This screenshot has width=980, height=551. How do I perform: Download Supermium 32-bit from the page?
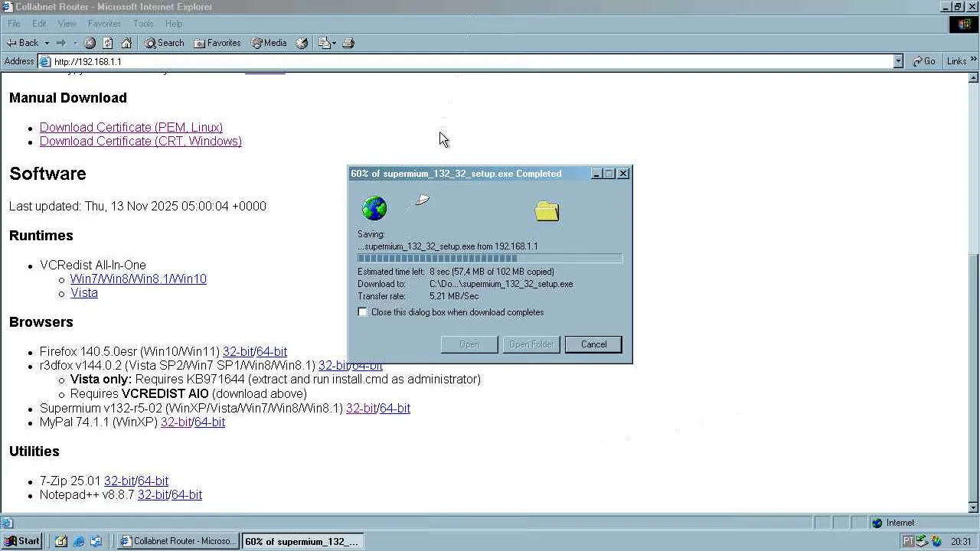361,408
